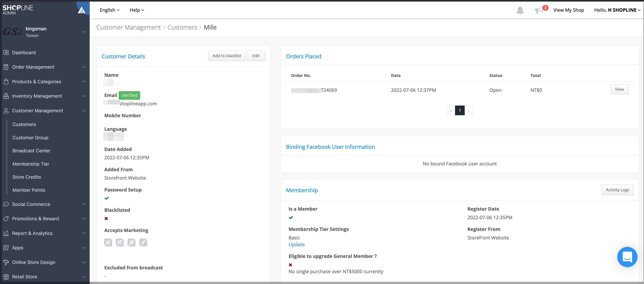Open the announcements megaphone icon
Viewport: 644px width, 284px height.
coord(539,10)
